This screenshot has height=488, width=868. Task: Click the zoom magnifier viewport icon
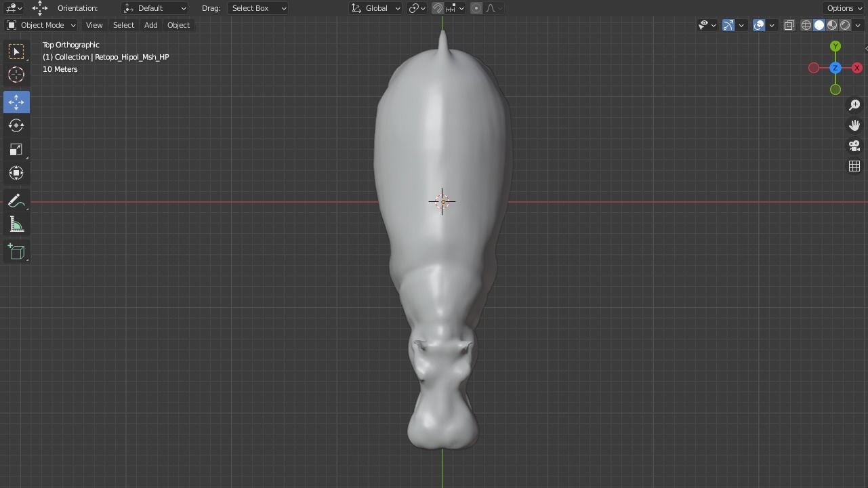(x=854, y=105)
